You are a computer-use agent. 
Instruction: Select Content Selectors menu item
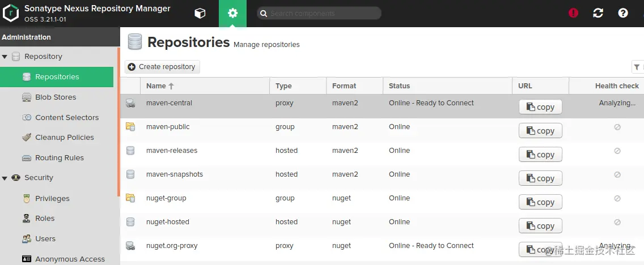pos(66,118)
